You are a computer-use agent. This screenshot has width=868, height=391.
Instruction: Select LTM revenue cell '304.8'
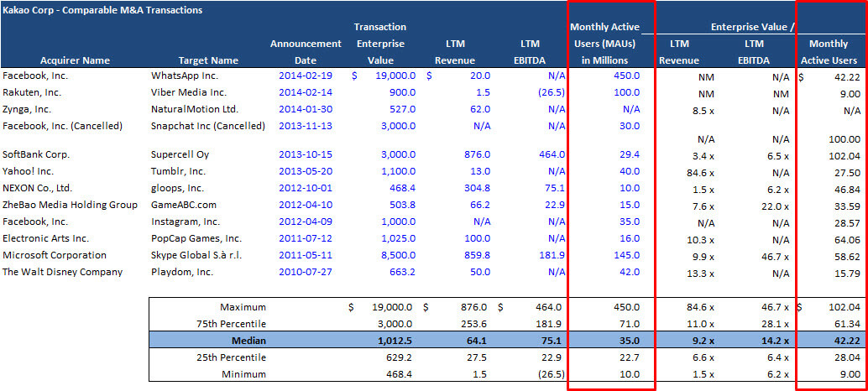pyautogui.click(x=477, y=188)
